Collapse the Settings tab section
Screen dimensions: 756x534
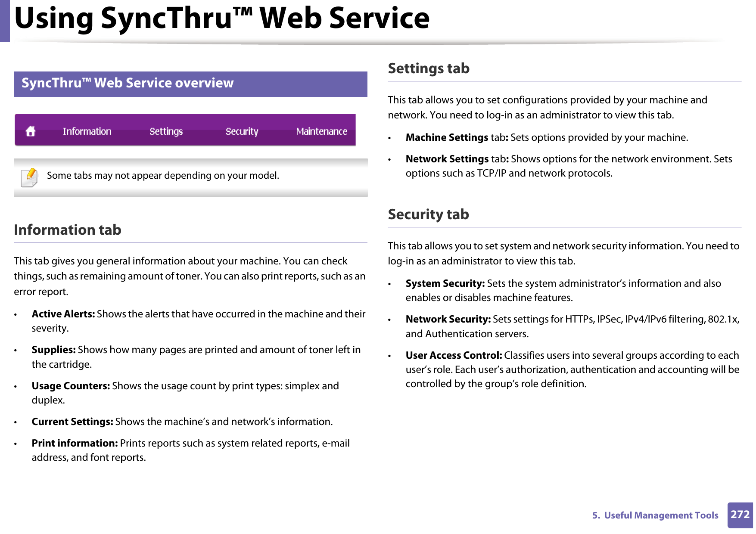coord(428,68)
